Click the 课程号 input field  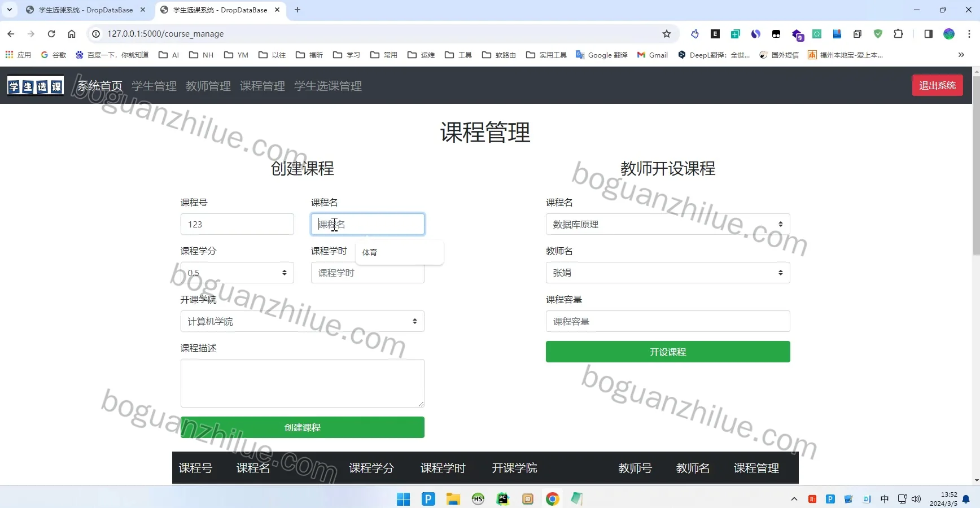click(237, 224)
